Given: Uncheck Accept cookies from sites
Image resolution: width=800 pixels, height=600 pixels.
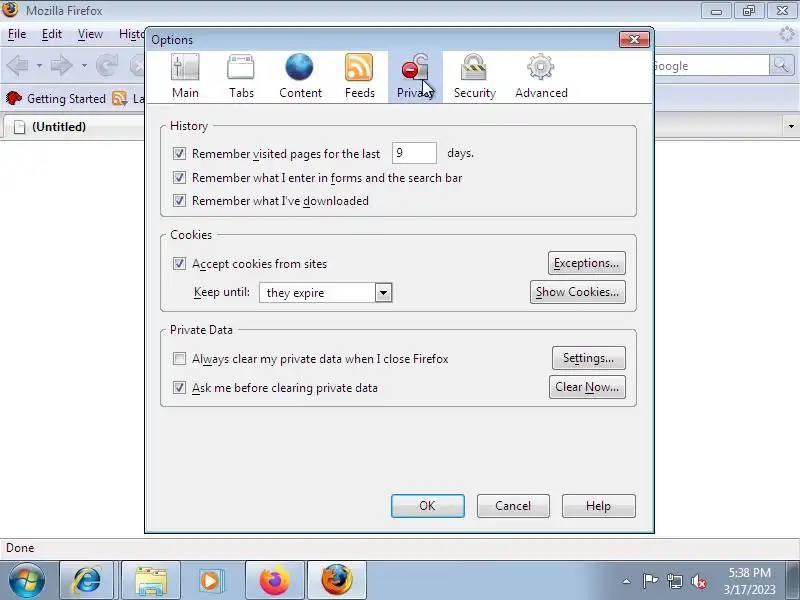Looking at the screenshot, I should tap(179, 263).
